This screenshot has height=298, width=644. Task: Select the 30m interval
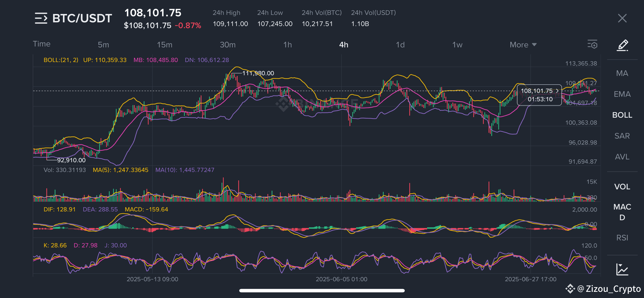pyautogui.click(x=228, y=45)
